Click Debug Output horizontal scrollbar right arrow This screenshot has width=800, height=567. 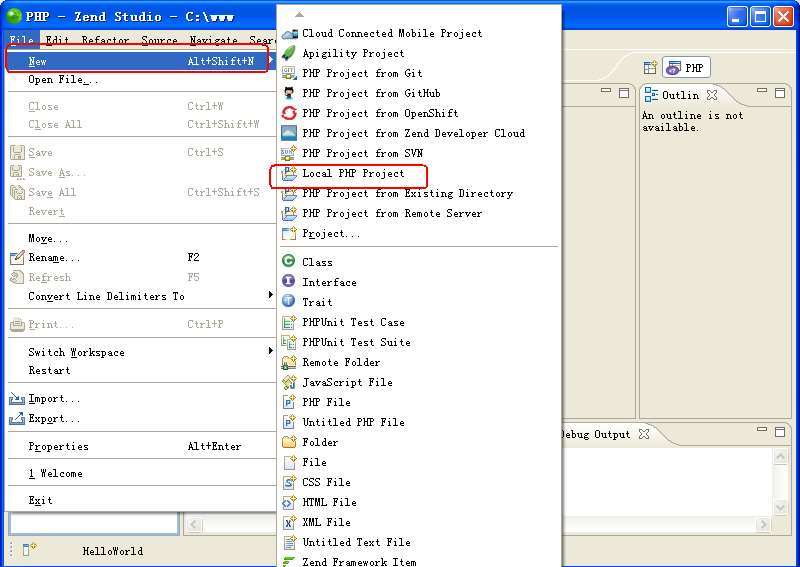(x=763, y=524)
